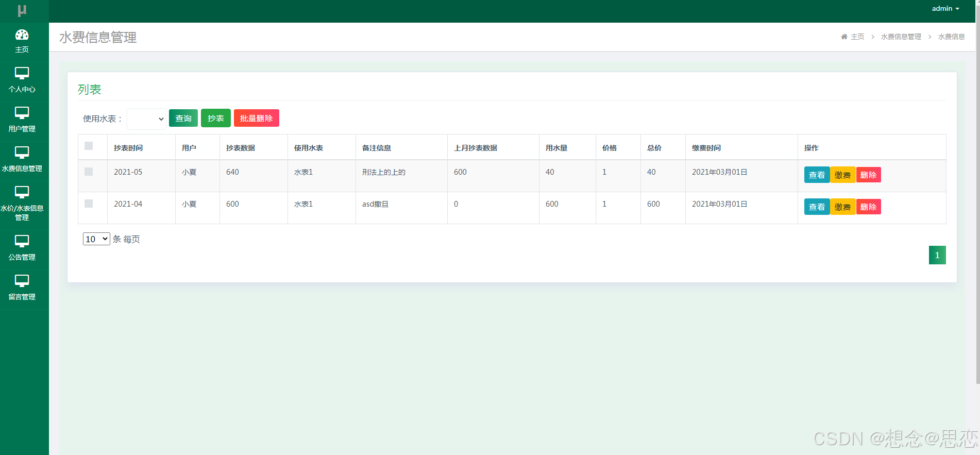Open the 使用水表 filter dropdown
Screen dimensions: 980x455
(x=146, y=119)
